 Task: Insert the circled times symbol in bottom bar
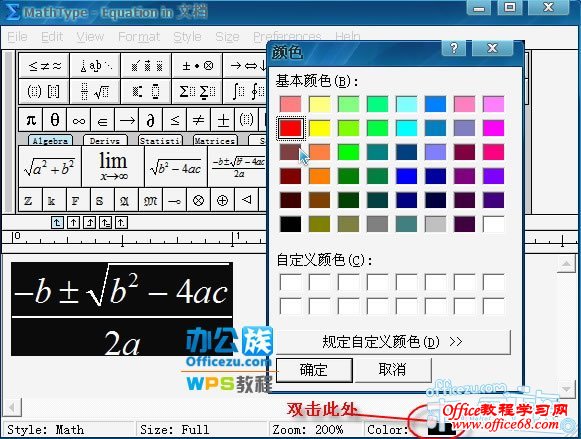coord(199,200)
